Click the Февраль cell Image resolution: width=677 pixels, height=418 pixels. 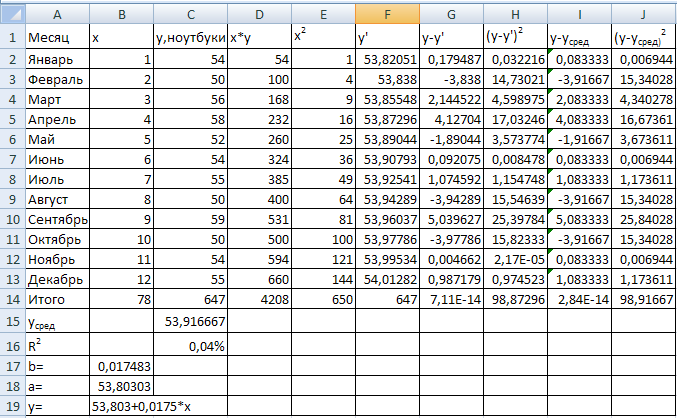(x=57, y=79)
